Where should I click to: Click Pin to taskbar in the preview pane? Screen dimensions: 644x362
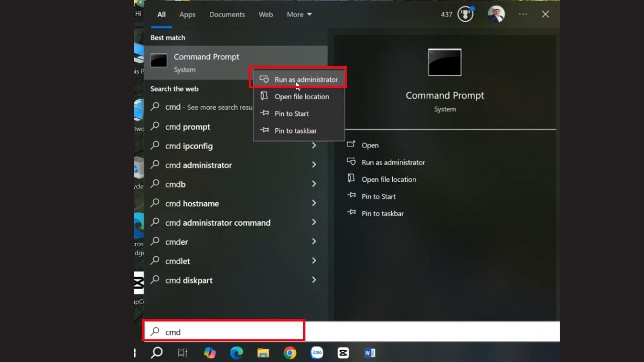click(376, 213)
